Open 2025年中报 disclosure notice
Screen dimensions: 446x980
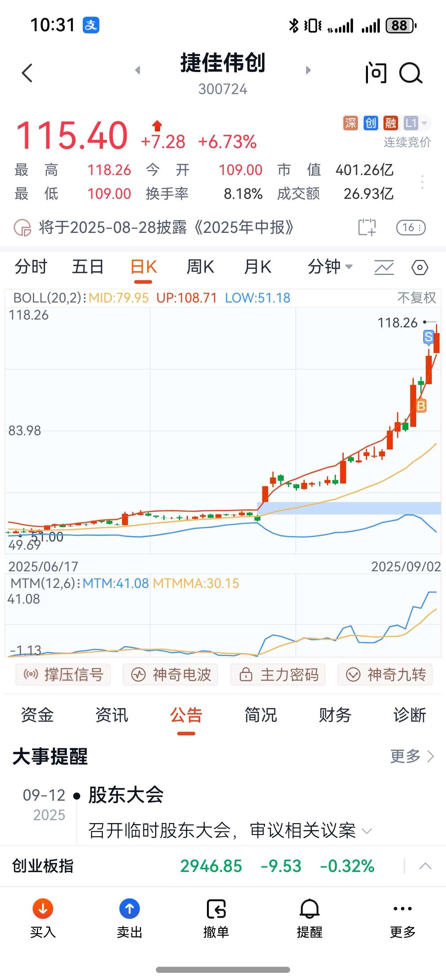[166, 228]
